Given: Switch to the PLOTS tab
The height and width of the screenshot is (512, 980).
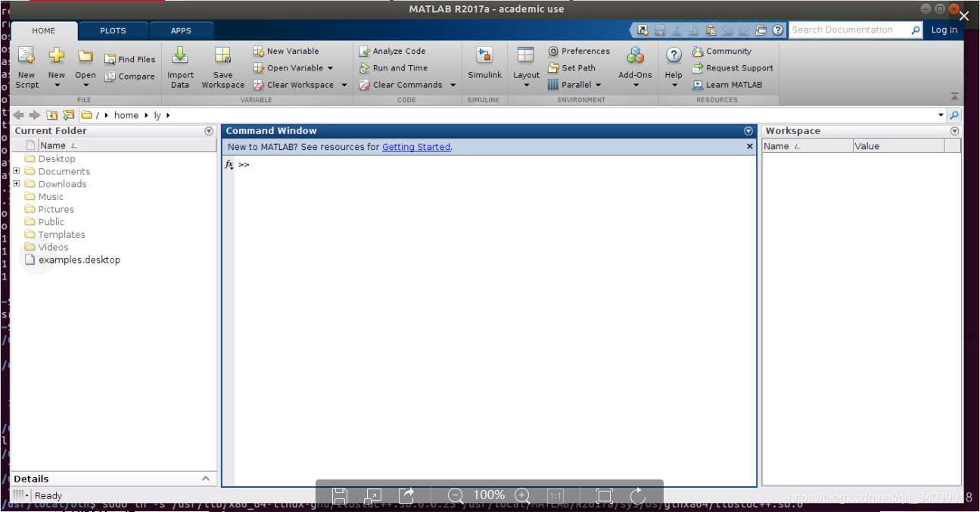Looking at the screenshot, I should (114, 31).
